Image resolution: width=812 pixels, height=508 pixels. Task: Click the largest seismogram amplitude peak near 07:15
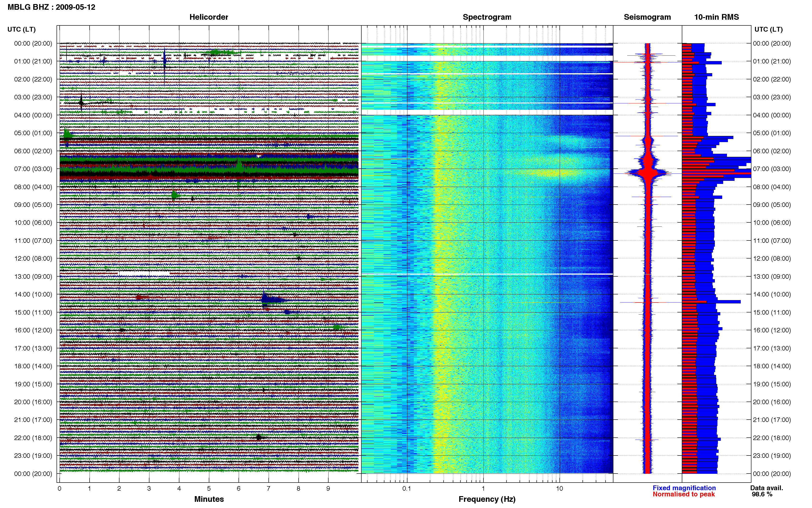648,173
